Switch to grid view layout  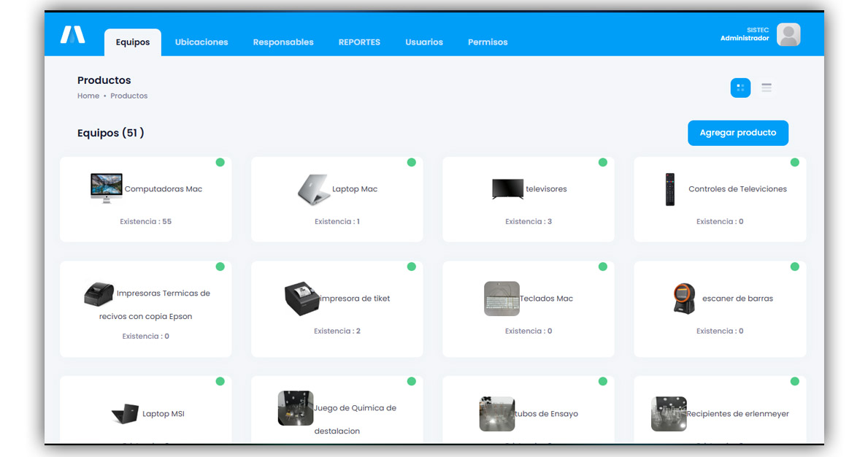pyautogui.click(x=740, y=88)
